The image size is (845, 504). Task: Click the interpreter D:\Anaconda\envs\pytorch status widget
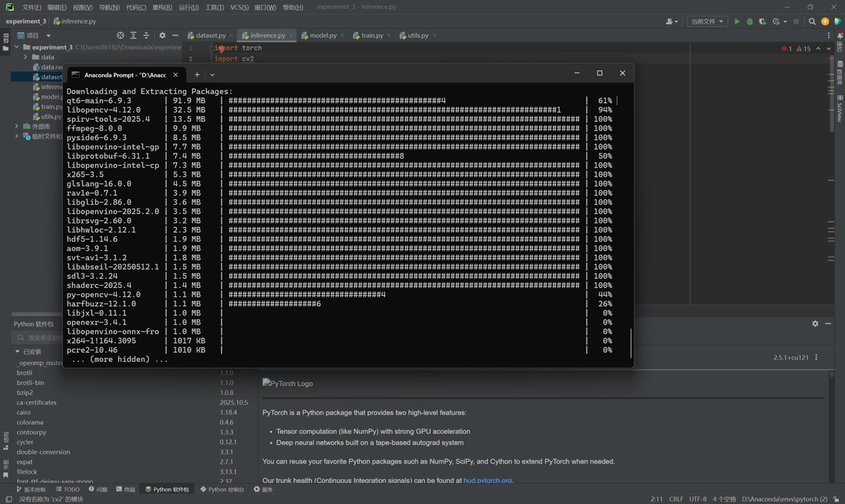click(784, 499)
